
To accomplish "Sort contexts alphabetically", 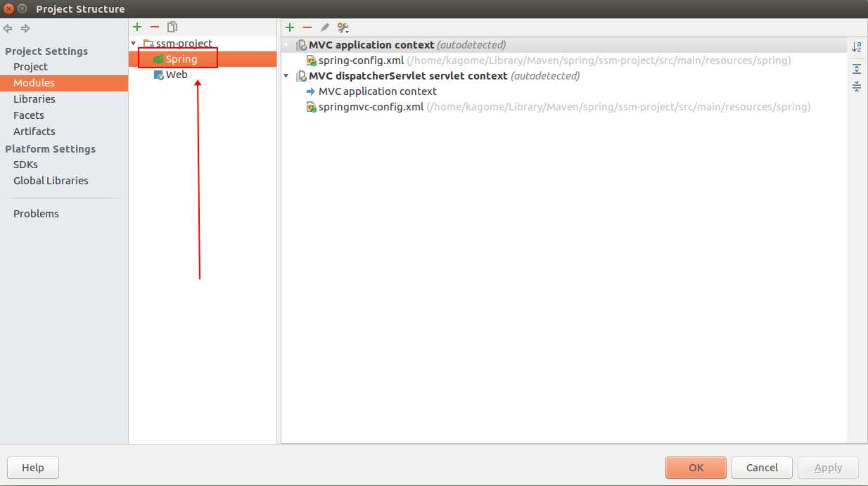I will (x=857, y=47).
